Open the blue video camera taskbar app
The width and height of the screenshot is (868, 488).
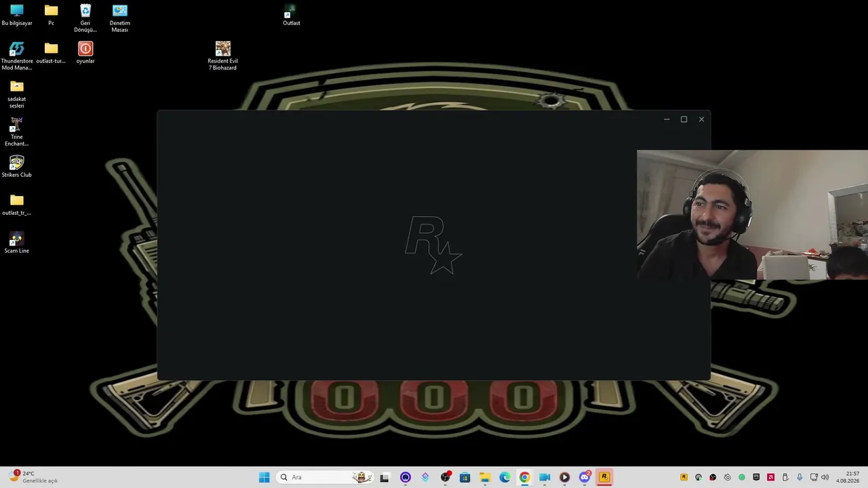pos(545,477)
